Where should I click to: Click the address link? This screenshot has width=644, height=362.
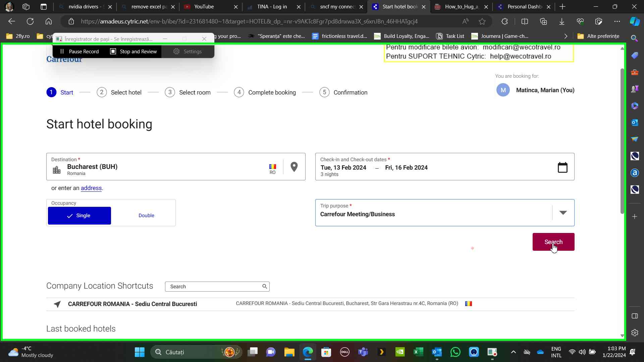(x=91, y=188)
